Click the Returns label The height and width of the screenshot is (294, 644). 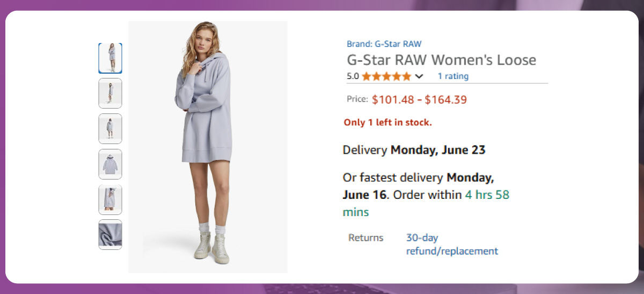click(x=365, y=238)
